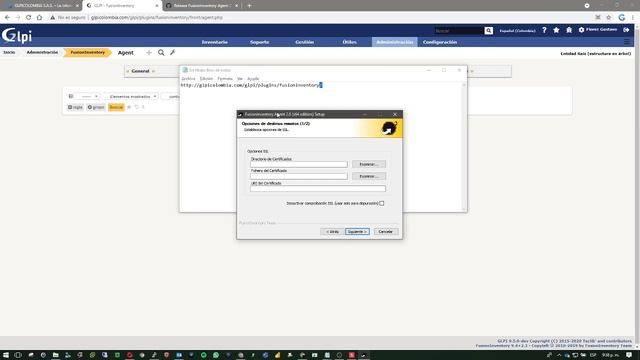Click the browser back arrow
Viewport: 640px width, 360px height.
click(x=7, y=18)
